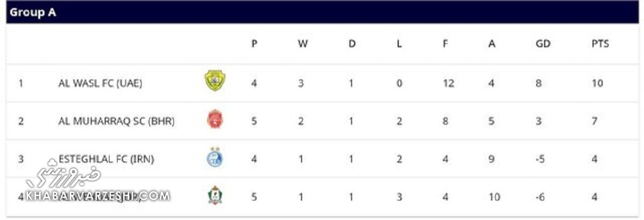Click the W column header
Viewport: 644px width, 220px height.
pos(303,44)
